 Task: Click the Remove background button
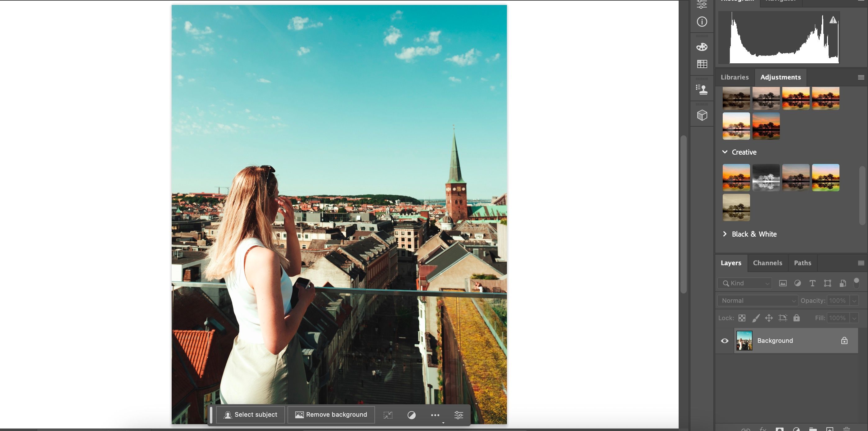[x=331, y=415]
